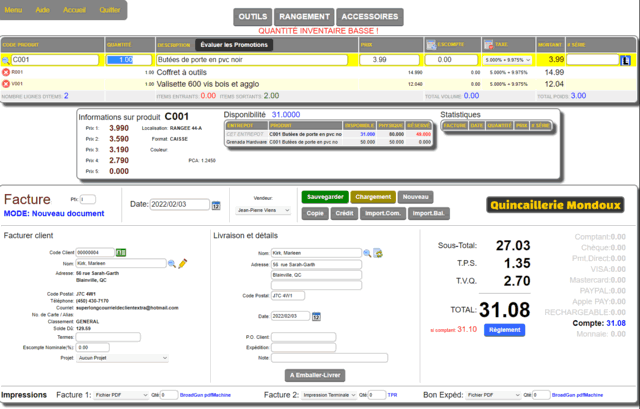640x409 pixels.
Task: Open Facture 1 printer dropdown Fichier PDF
Action: point(121,395)
